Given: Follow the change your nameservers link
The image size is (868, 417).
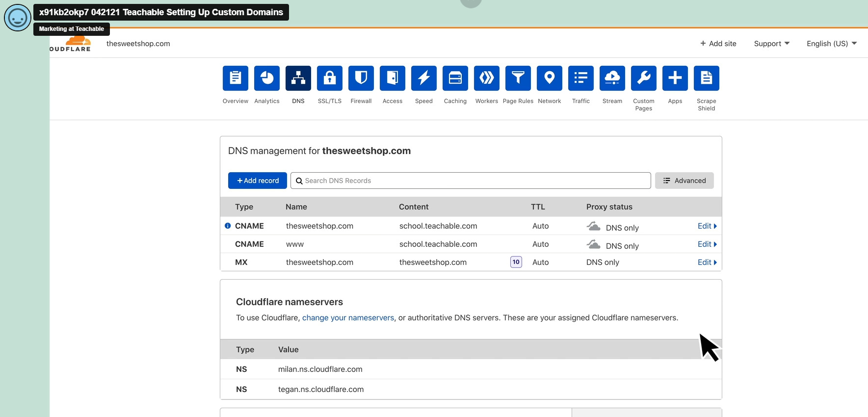Looking at the screenshot, I should tap(348, 318).
